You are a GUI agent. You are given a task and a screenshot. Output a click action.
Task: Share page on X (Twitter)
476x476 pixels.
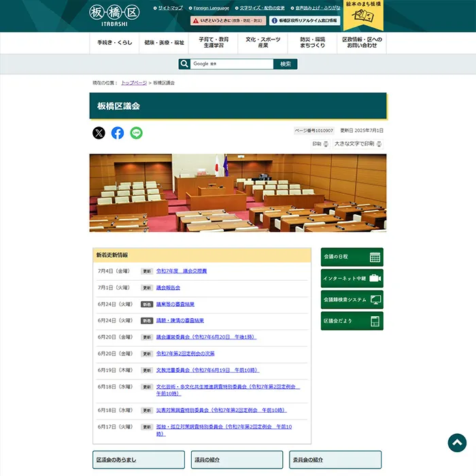(x=99, y=133)
